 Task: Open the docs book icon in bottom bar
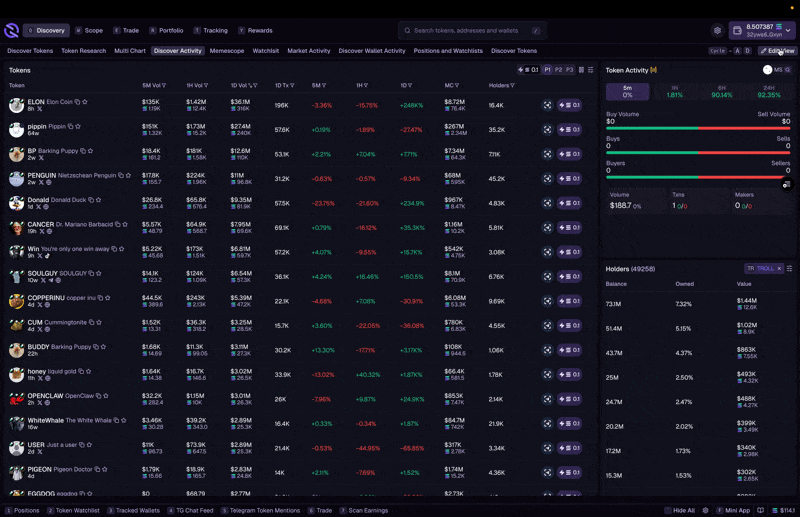[760, 510]
